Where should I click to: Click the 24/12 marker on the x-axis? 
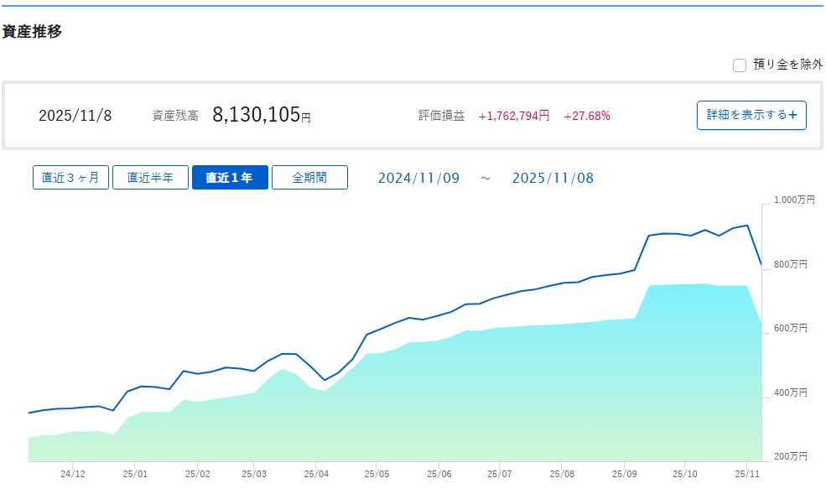tap(73, 473)
